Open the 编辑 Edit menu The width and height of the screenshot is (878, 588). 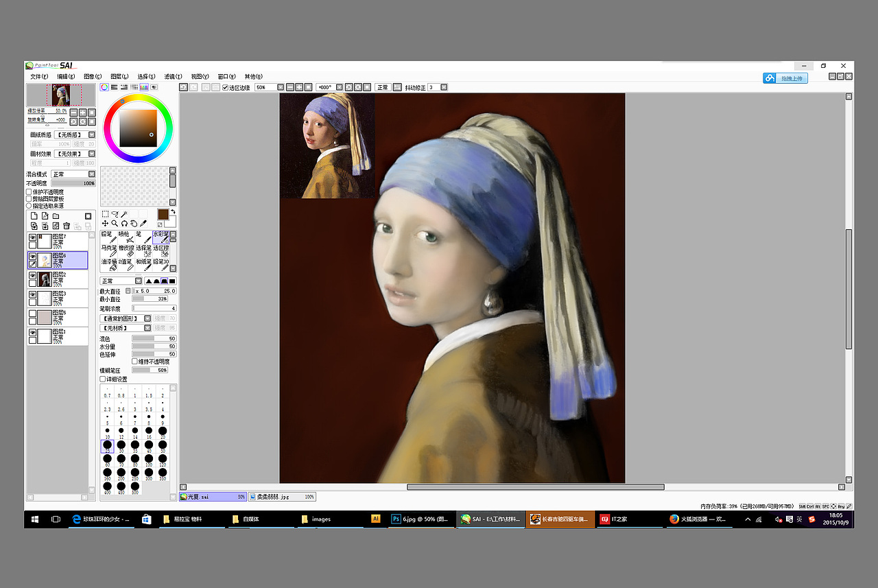point(66,76)
